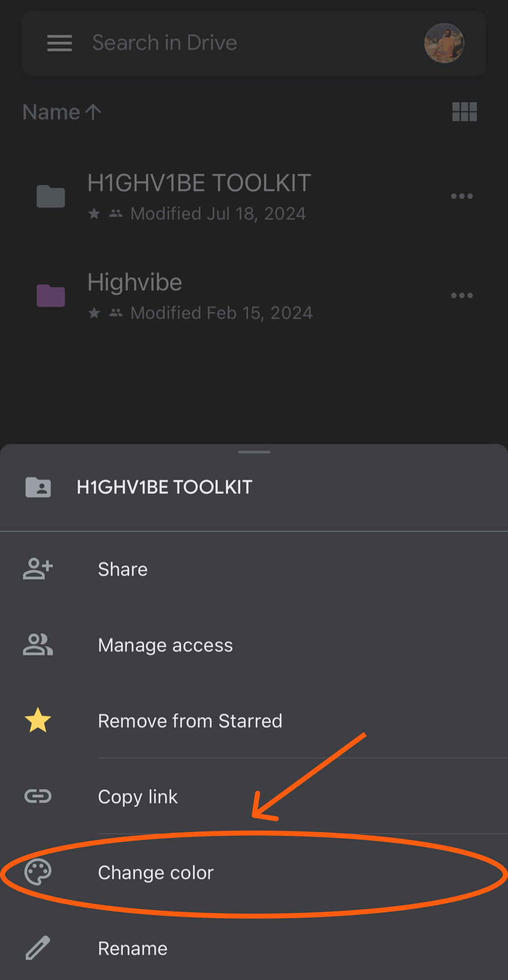The image size is (508, 980).
Task: Tap the purple Highvibe folder icon
Action: click(51, 296)
